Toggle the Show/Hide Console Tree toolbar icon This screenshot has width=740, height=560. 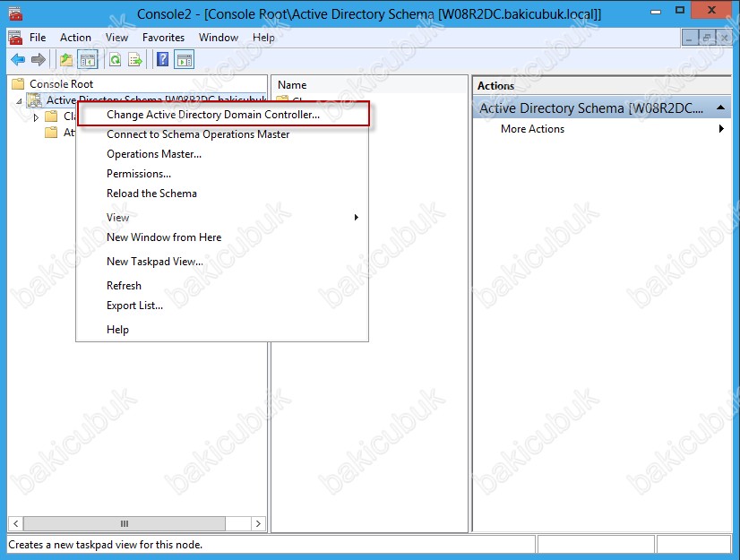(x=88, y=60)
